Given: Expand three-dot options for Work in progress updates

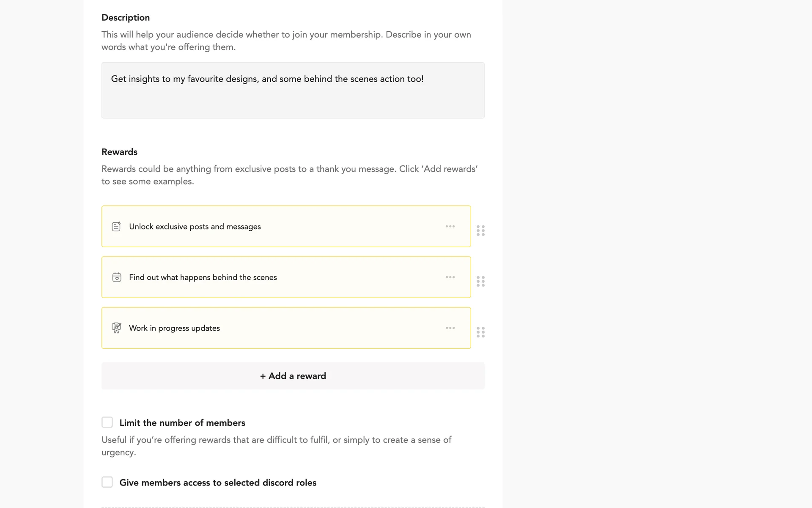Looking at the screenshot, I should point(450,328).
